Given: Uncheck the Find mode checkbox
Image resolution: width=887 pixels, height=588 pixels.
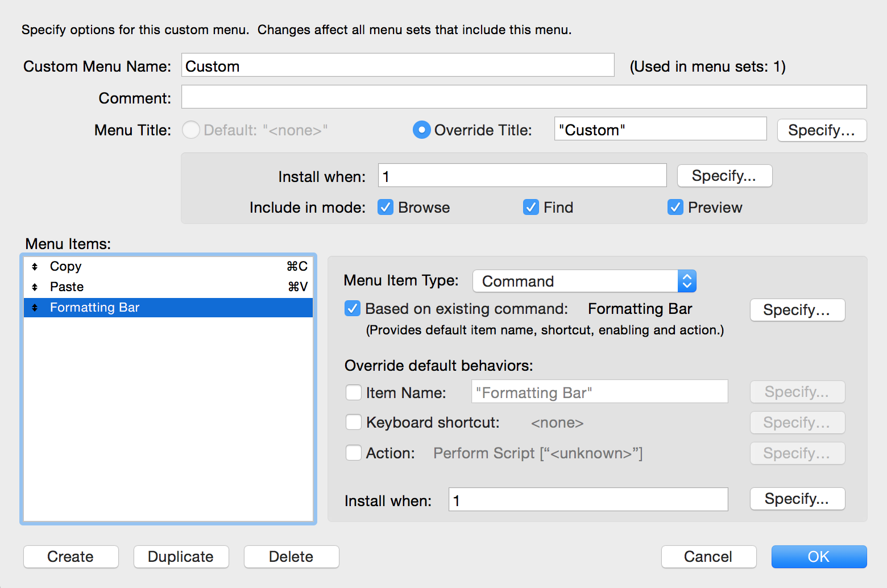Looking at the screenshot, I should tap(531, 208).
